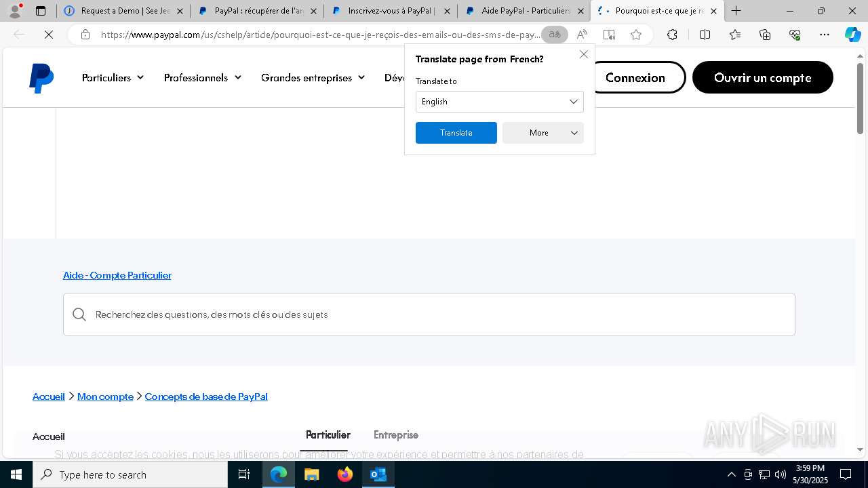Click the PayPal logo
This screenshot has width=868, height=488.
(41, 78)
